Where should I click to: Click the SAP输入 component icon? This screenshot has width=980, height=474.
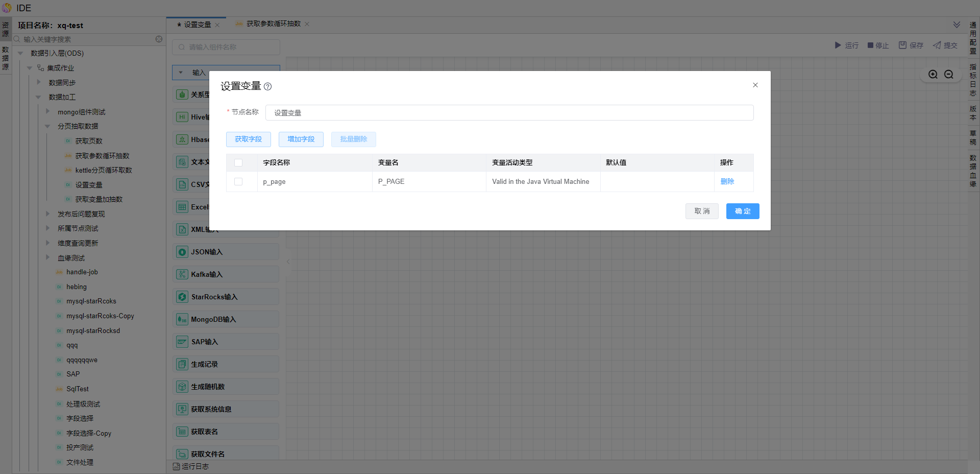pyautogui.click(x=182, y=342)
